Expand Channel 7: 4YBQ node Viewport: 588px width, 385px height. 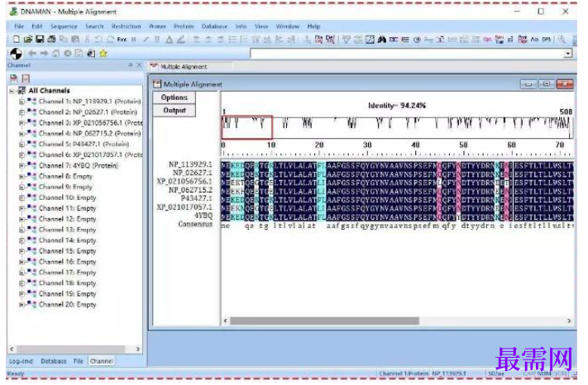[22, 165]
